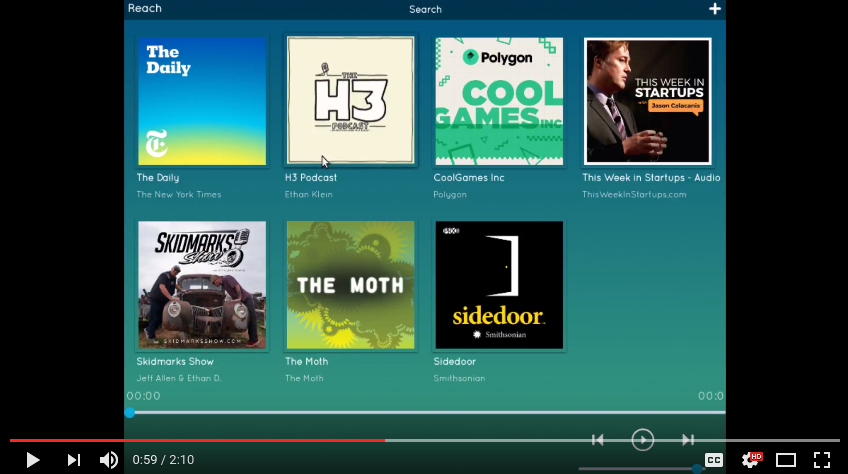Click 'This Week in Startups - Audio' title
This screenshot has height=474, width=848.
pos(651,177)
